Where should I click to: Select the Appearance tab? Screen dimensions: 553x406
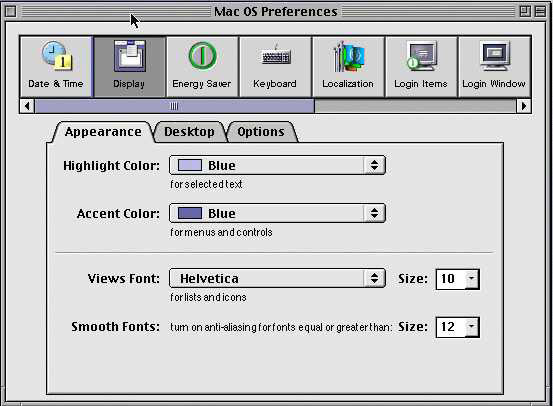(x=103, y=132)
